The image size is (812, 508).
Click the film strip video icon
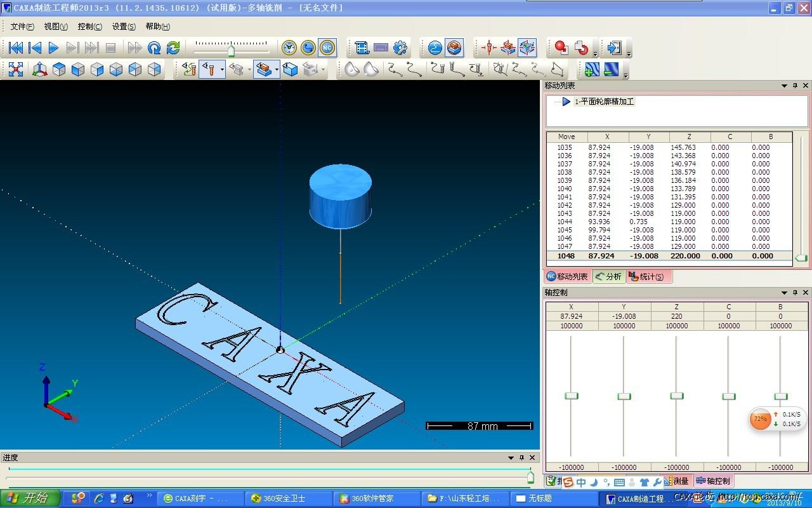(x=362, y=48)
